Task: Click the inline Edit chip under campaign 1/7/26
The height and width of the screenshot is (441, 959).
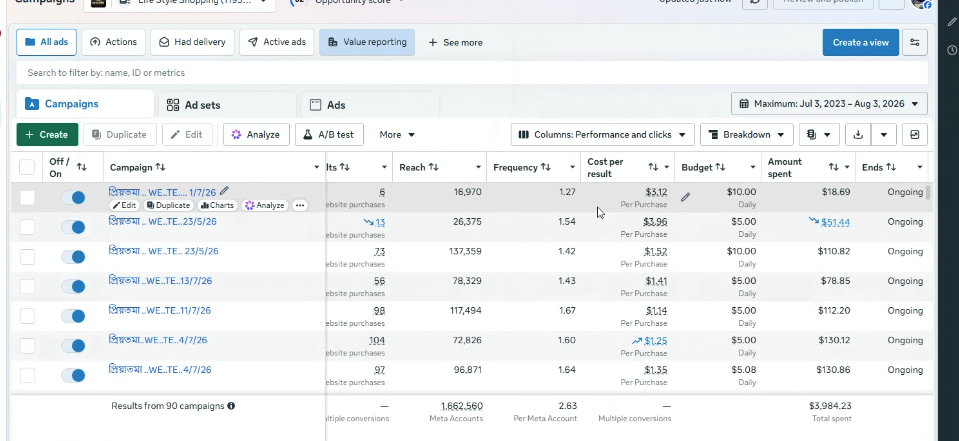Action: [125, 206]
